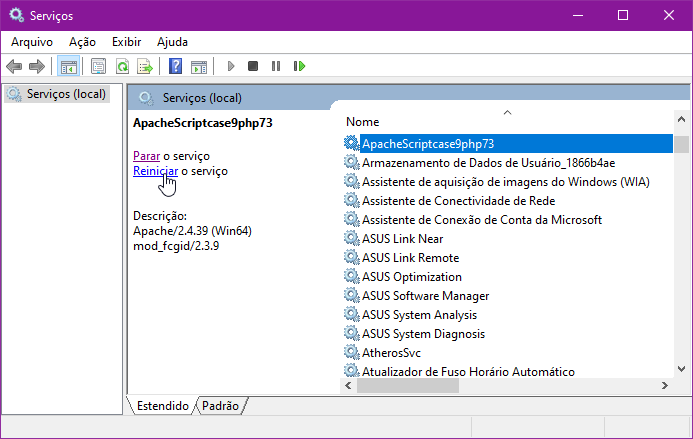693x439 pixels.
Task: Click gear icon of AtherosSvc
Action: pos(351,352)
